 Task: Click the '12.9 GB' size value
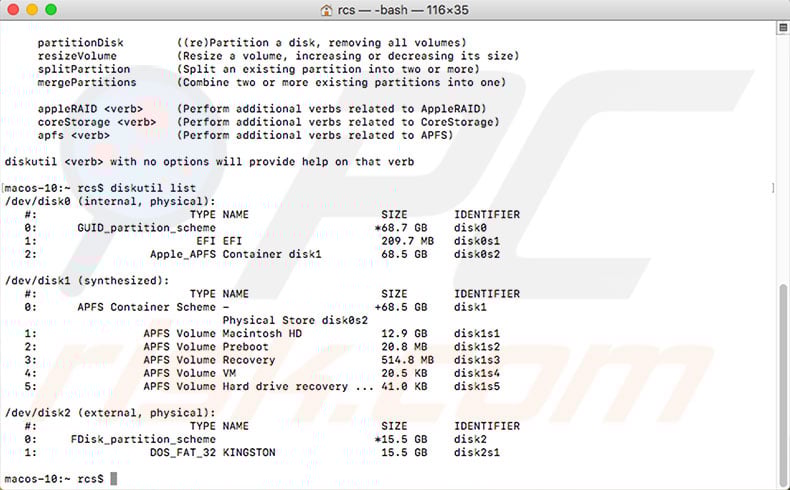click(x=404, y=333)
